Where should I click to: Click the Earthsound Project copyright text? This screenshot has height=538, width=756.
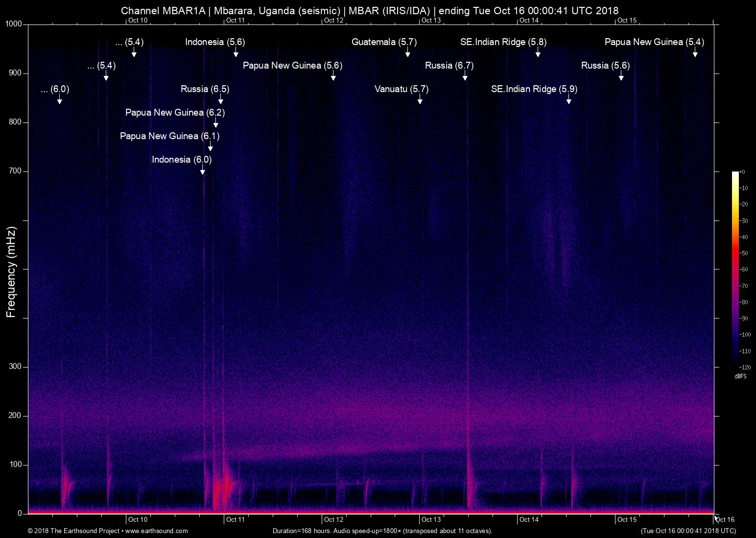coord(73,531)
